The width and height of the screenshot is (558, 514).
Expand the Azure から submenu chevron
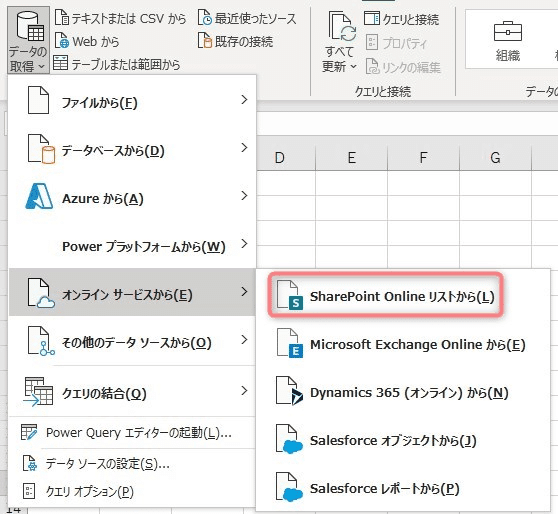click(x=244, y=195)
